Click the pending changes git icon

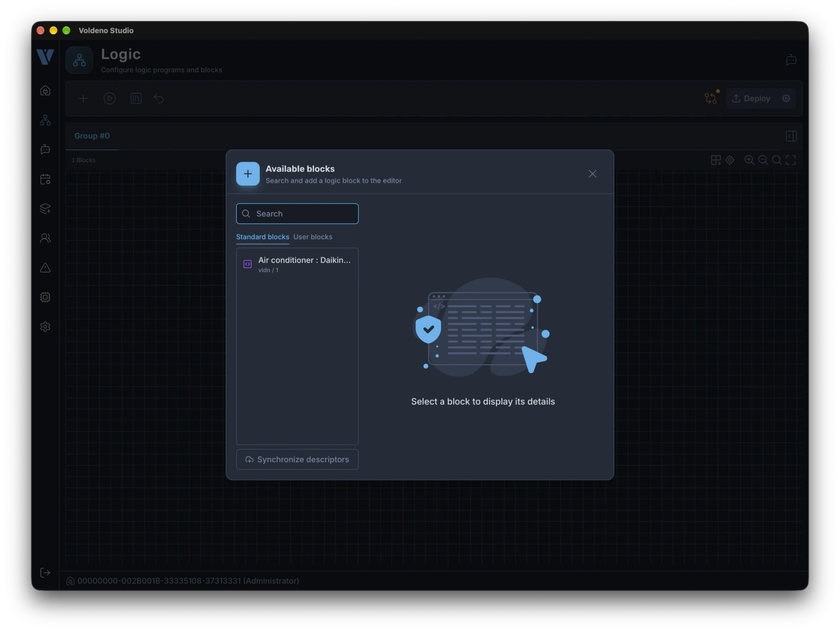pyautogui.click(x=711, y=98)
